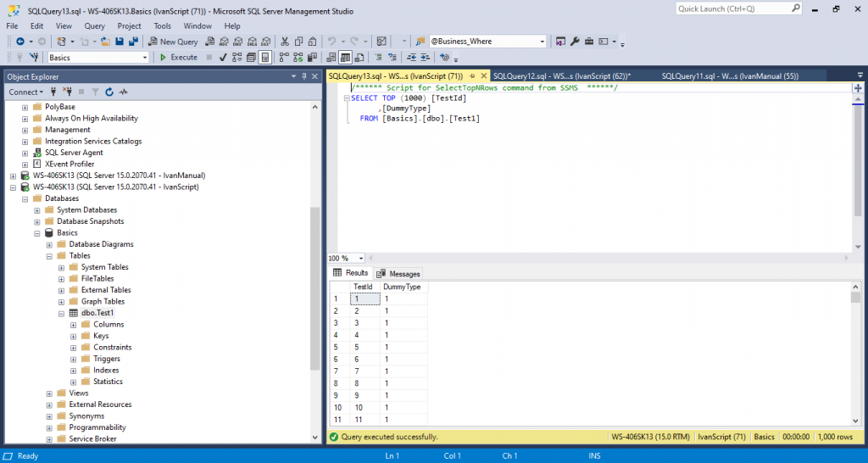Screen dimensions: 868x463
Task: Click the Analysis Services MDX Query icon
Action: click(x=224, y=42)
